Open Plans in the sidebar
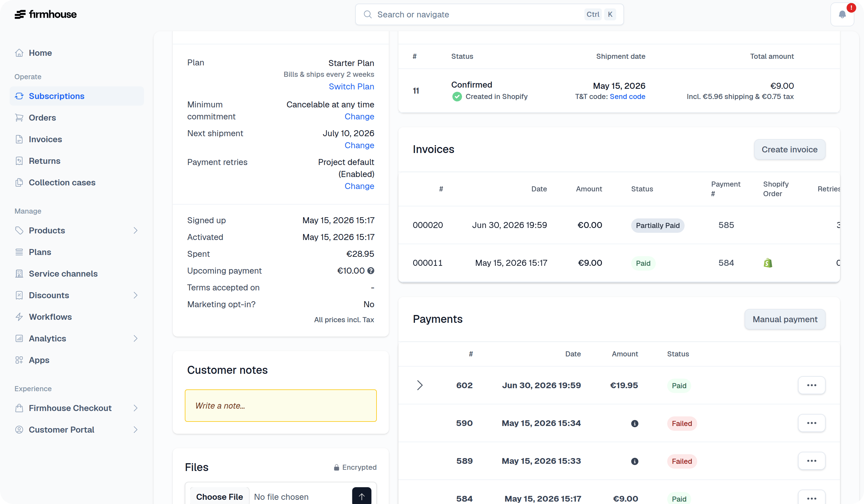Viewport: 864px width, 504px height. click(x=77, y=252)
